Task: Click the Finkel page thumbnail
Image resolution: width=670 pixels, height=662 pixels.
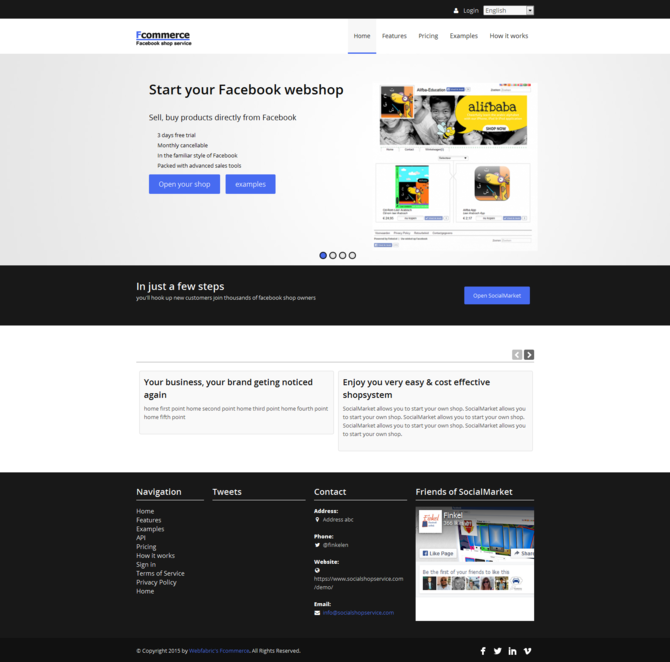Action: pos(430,521)
